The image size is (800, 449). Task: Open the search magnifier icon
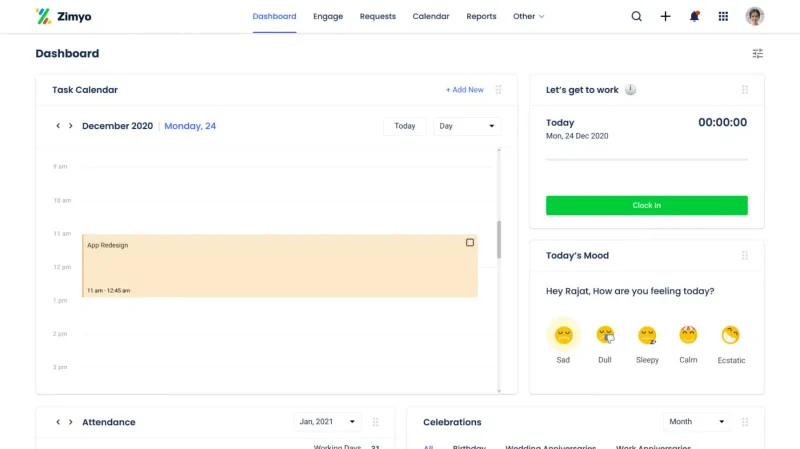click(x=636, y=16)
